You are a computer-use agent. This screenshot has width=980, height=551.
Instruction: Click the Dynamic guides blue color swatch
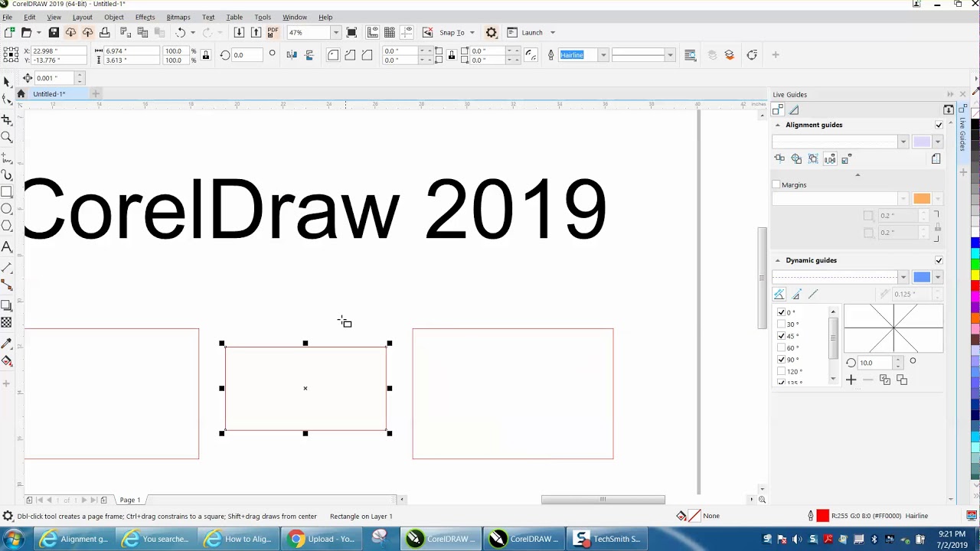click(922, 277)
